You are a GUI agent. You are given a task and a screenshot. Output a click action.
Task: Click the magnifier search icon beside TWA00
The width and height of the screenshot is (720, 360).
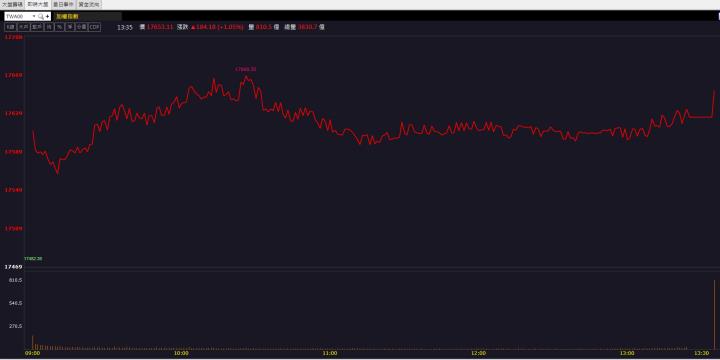41,17
